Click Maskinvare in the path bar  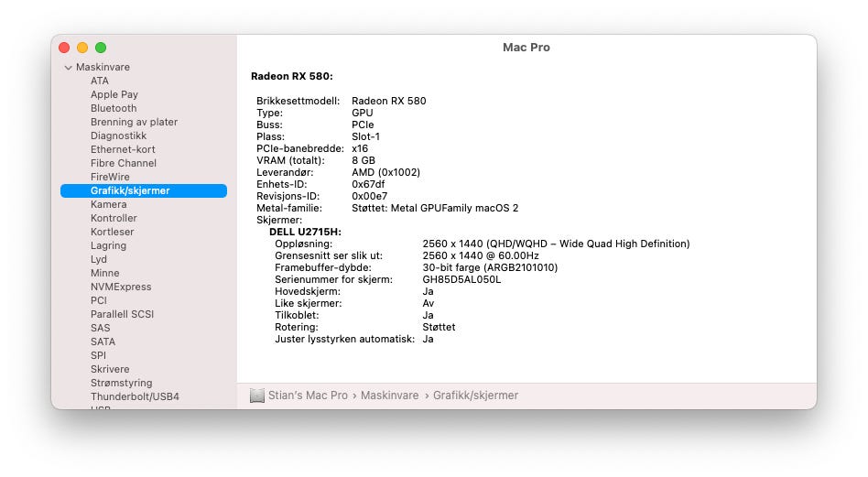[390, 396]
